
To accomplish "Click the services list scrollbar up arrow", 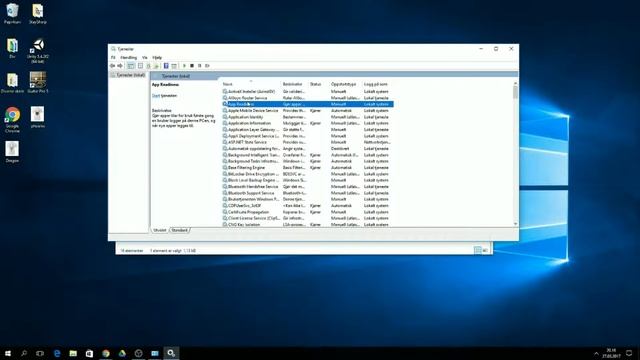I will 515,83.
